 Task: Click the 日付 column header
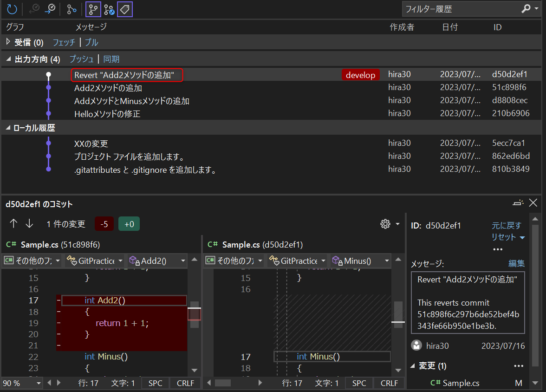pyautogui.click(x=450, y=27)
